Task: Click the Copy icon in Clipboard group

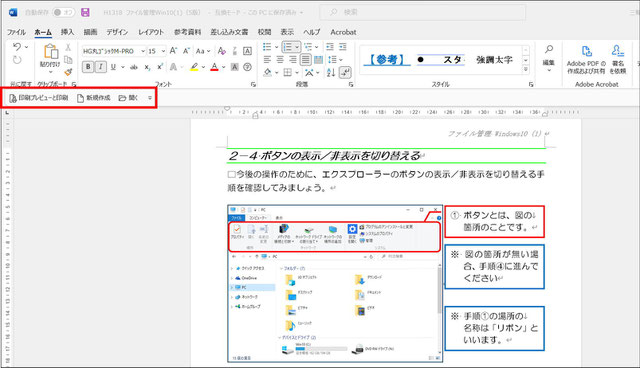Action: (68, 60)
